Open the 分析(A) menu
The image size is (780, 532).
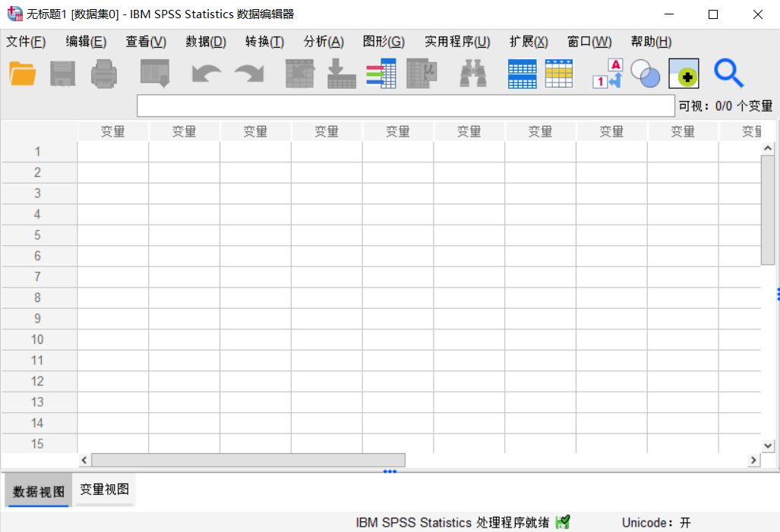[x=324, y=42]
